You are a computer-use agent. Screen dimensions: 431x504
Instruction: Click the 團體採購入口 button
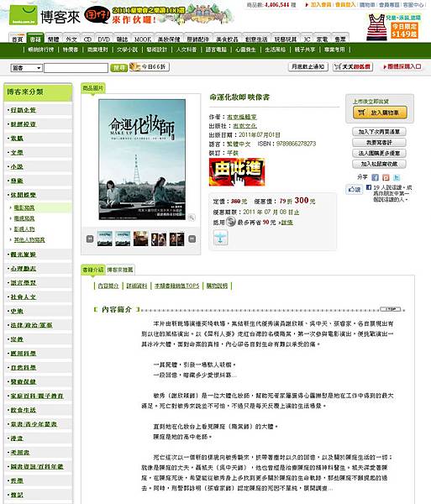tap(402, 66)
